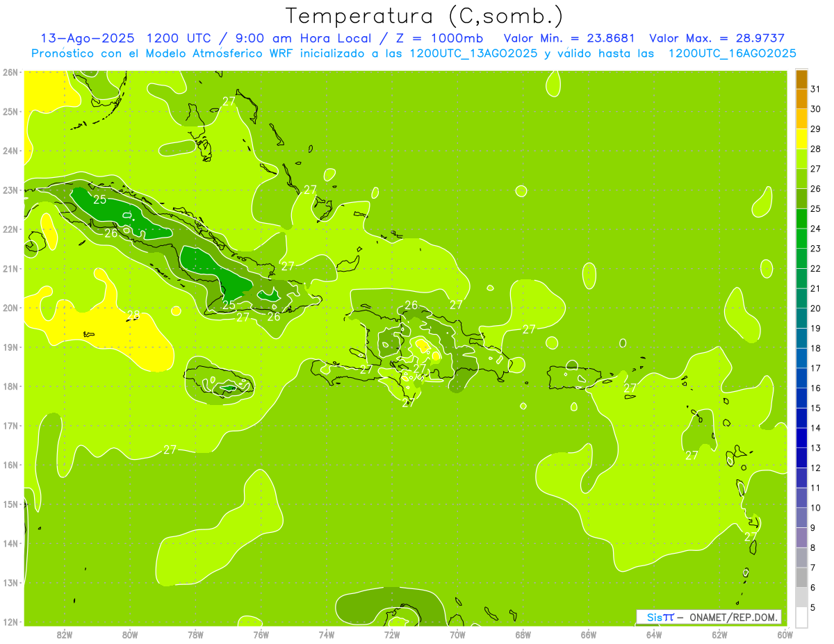This screenshot has height=644, width=834.
Task: Click the '60W' longitude axis label
Action: click(x=785, y=634)
